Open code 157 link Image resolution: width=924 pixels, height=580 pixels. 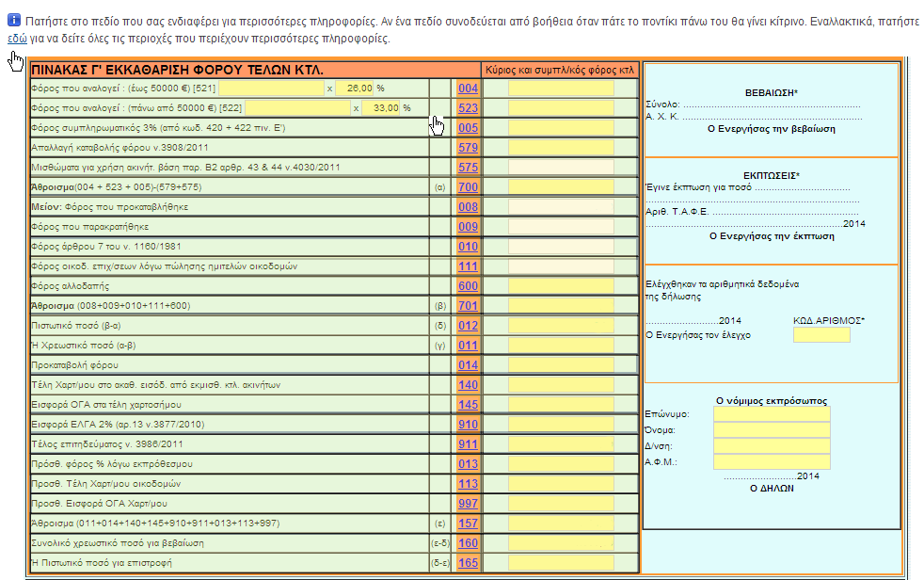tap(468, 523)
